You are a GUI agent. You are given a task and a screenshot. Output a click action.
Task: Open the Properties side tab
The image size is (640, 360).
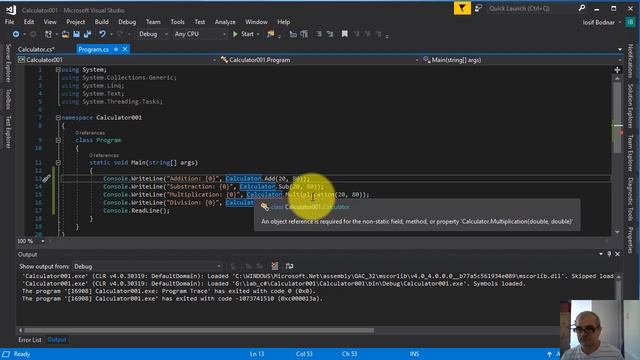pyautogui.click(x=630, y=240)
